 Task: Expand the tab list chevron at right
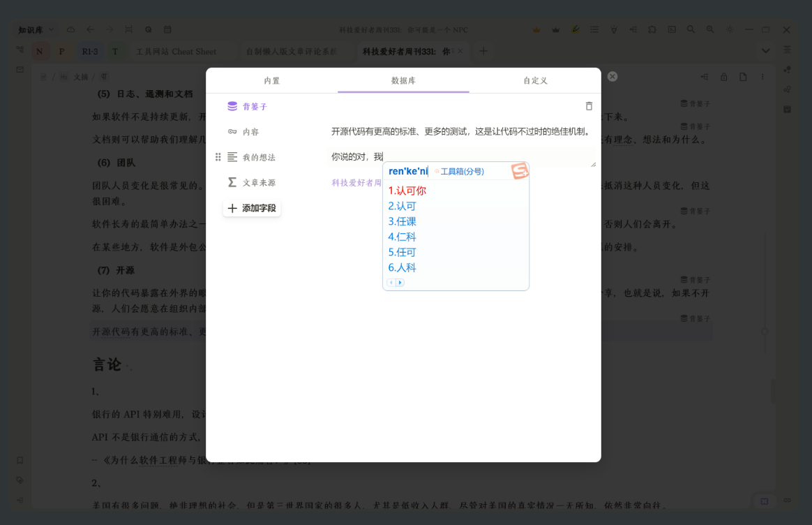[765, 51]
